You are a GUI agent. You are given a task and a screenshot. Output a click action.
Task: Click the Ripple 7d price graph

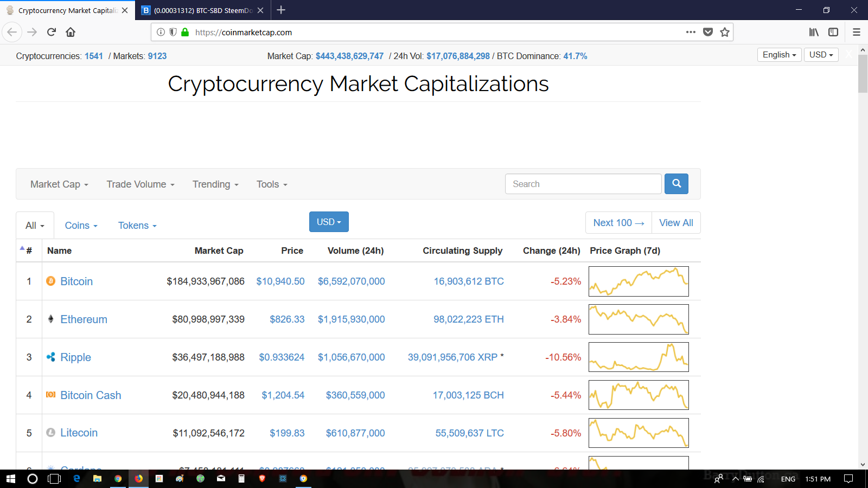point(639,357)
